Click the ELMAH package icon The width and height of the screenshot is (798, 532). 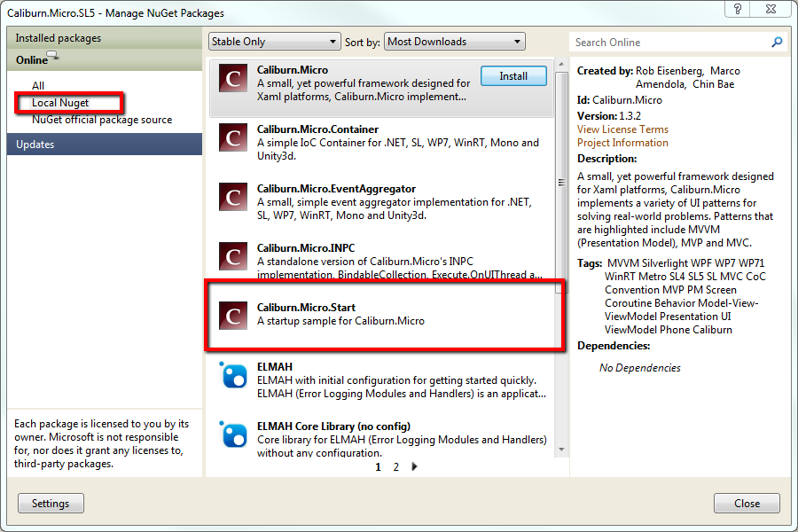tap(233, 375)
